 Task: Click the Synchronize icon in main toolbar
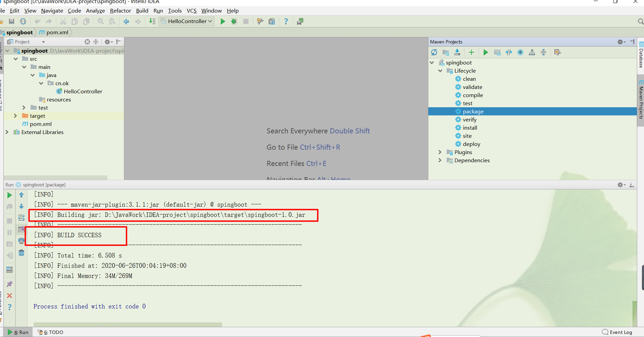point(23,21)
